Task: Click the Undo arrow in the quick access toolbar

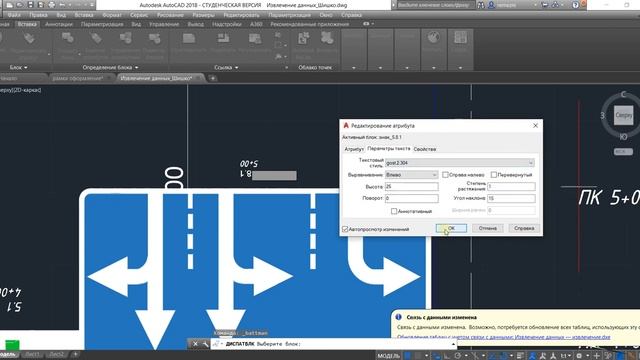Action: click(62, 5)
